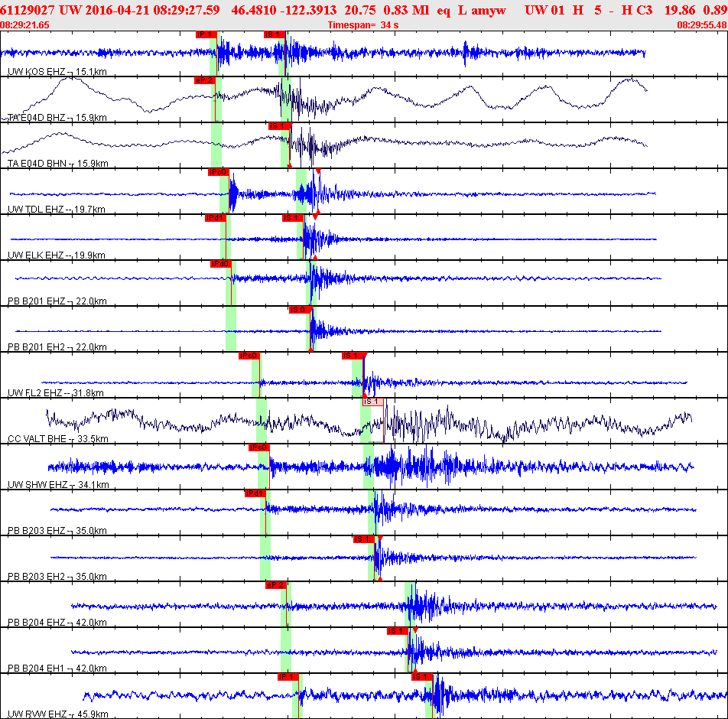Viewport: 728px width, 719px height.
Task: Click the iP 1 pick flag on the RVW EHZ trace
Action: point(288,677)
